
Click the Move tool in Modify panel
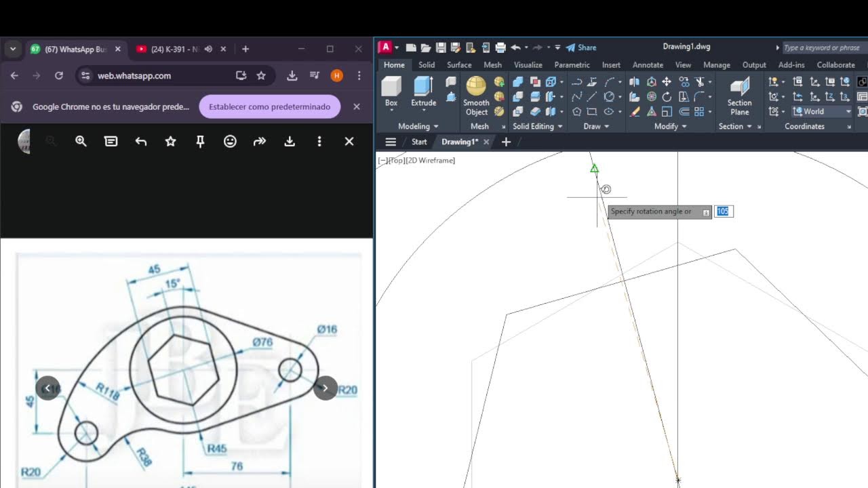coord(667,81)
